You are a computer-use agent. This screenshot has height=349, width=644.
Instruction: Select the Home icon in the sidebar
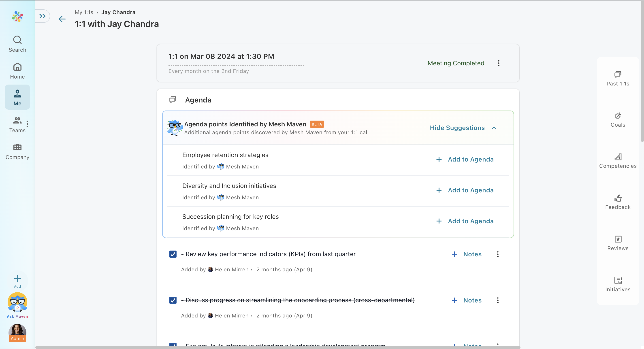point(17,70)
